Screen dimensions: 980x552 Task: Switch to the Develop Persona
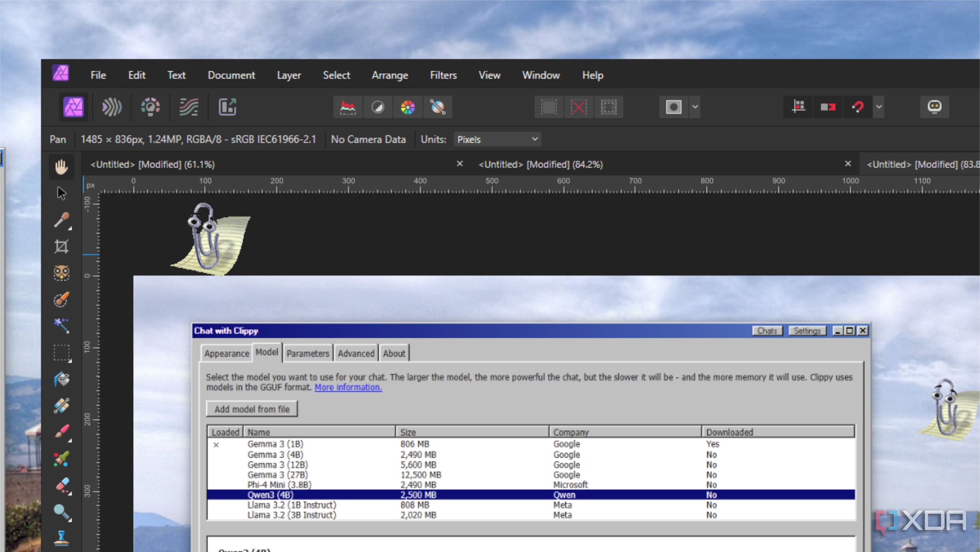coord(150,107)
